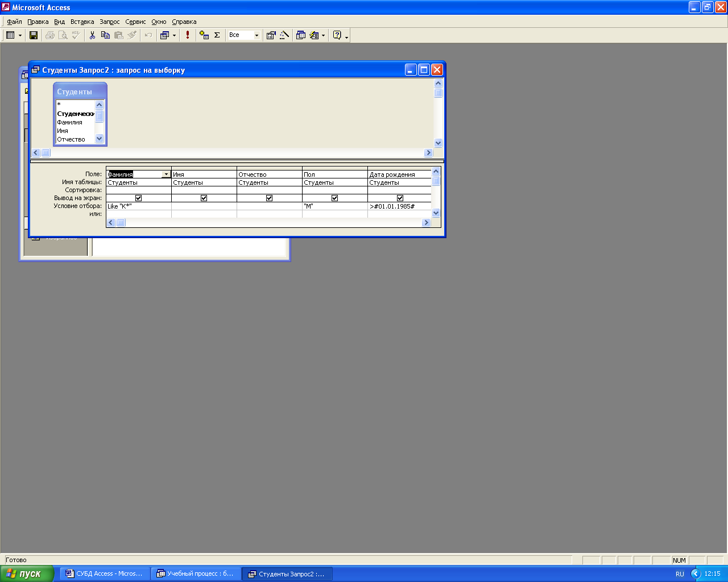
Task: Select asterisk row in Студенты field list
Action: pos(75,105)
